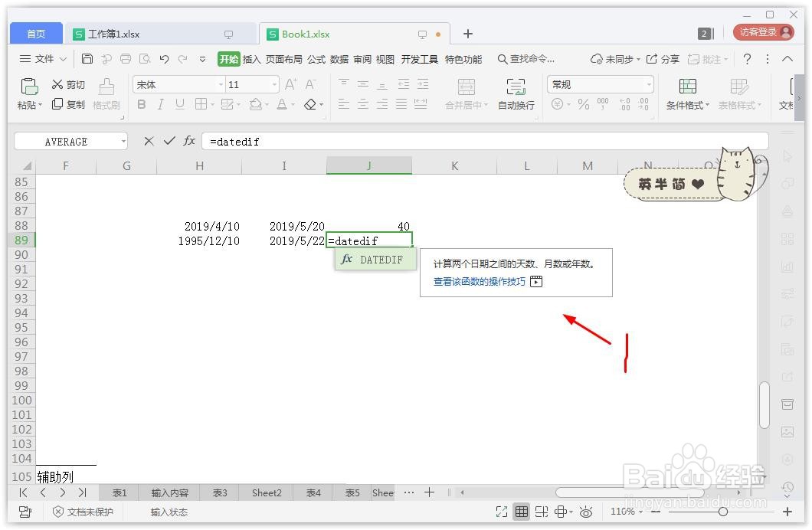Screen dimensions: 812x530
Task: Enable eye-protection mode in status bar
Action: click(x=586, y=511)
